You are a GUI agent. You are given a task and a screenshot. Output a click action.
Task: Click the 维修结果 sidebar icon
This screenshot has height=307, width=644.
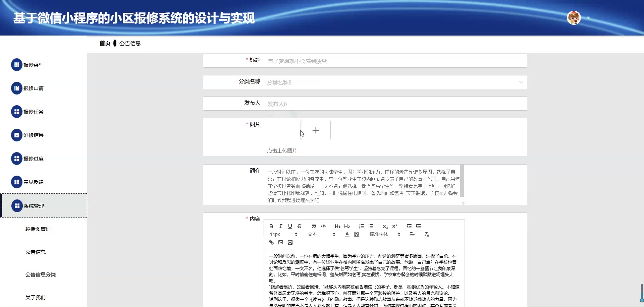[17, 135]
